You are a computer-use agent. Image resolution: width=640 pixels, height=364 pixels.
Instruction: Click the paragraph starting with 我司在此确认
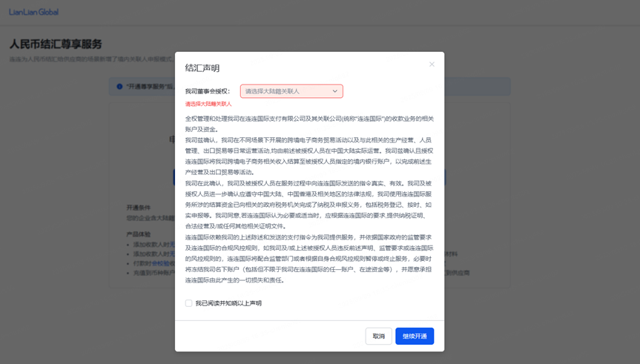point(309,205)
